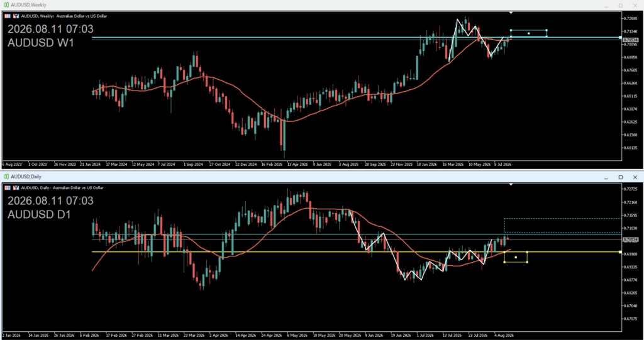Click the green AUDUSD,Weekly window title icon
This screenshot has height=340, width=644.
coord(6,5)
